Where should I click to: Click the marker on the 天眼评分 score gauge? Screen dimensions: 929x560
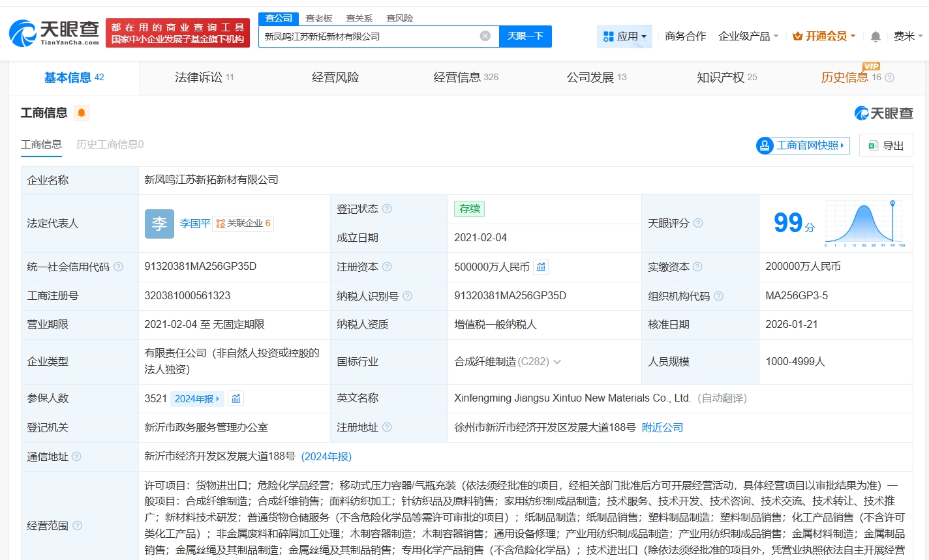[x=892, y=203]
